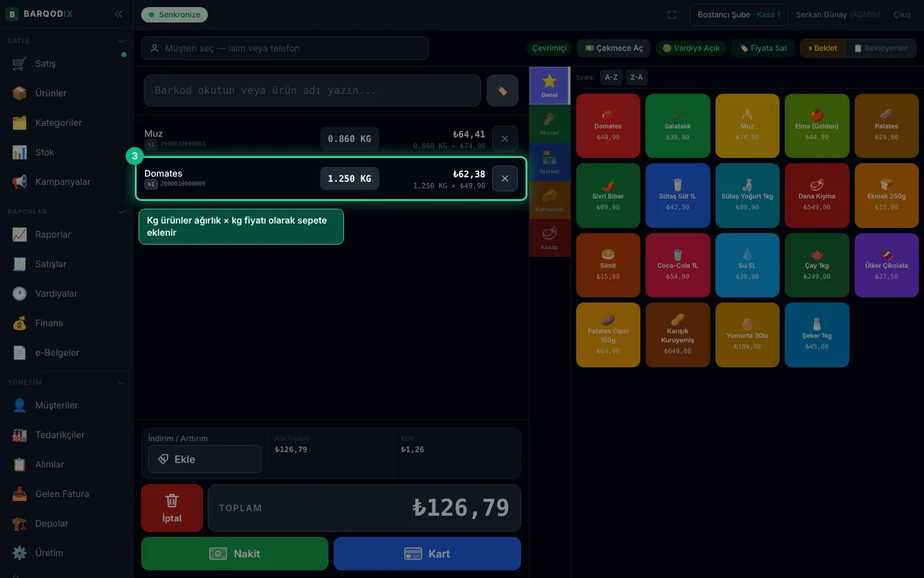Click Çekmece Aç to open drawer
This screenshot has width=924, height=578.
(614, 48)
